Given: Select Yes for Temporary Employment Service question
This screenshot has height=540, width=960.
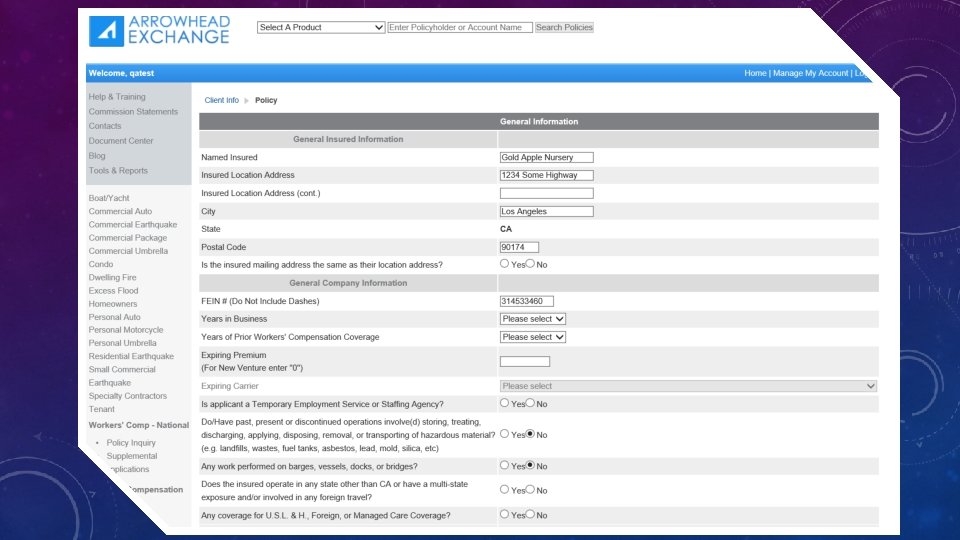Looking at the screenshot, I should 504,403.
